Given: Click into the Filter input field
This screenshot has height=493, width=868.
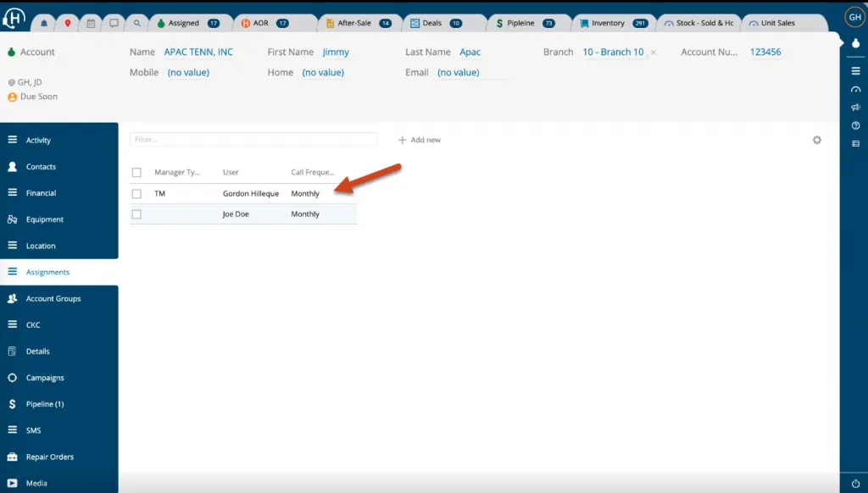Looking at the screenshot, I should click(x=253, y=140).
